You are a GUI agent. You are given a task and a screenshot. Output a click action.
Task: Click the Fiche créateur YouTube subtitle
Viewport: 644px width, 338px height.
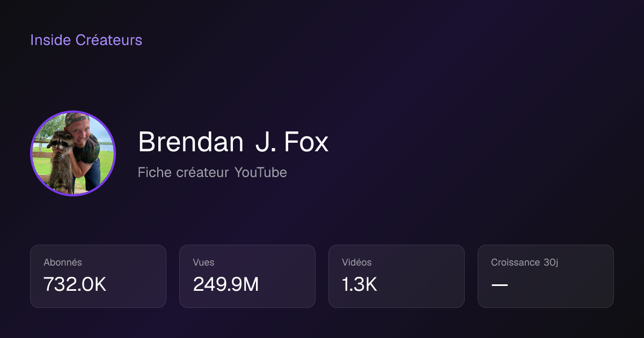[212, 173]
